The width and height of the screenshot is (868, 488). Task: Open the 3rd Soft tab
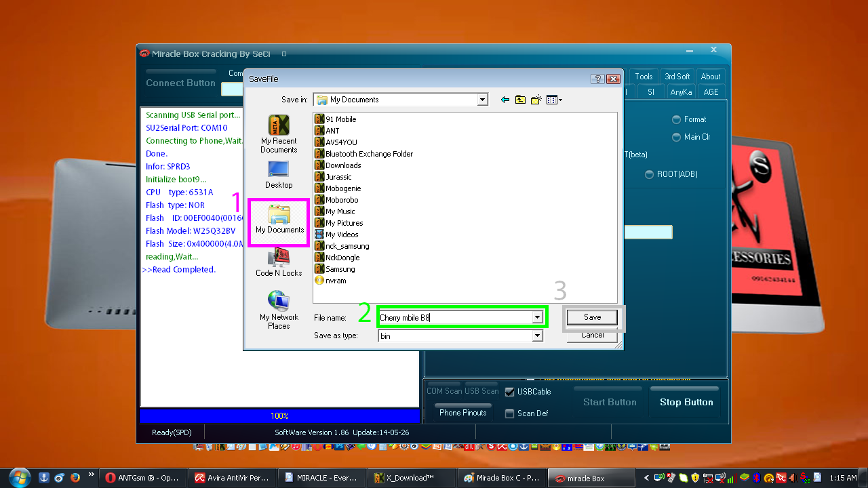677,77
